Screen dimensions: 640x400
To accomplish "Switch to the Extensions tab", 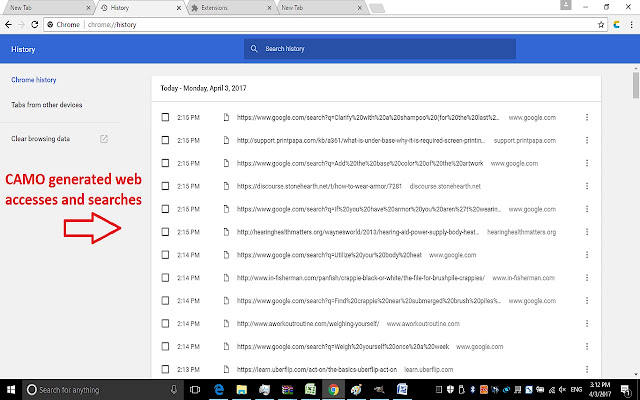I will (x=231, y=8).
